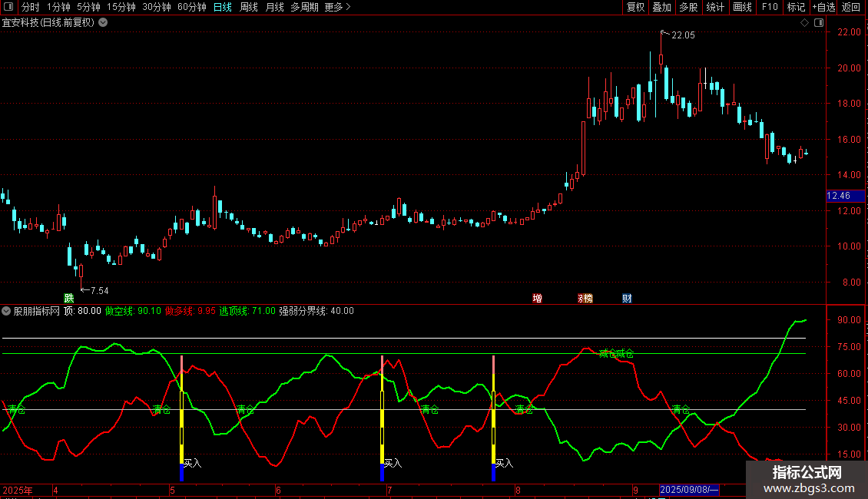Switch to 30分钟 timeframe
Viewport: 868px width, 499px height.
point(157,7)
